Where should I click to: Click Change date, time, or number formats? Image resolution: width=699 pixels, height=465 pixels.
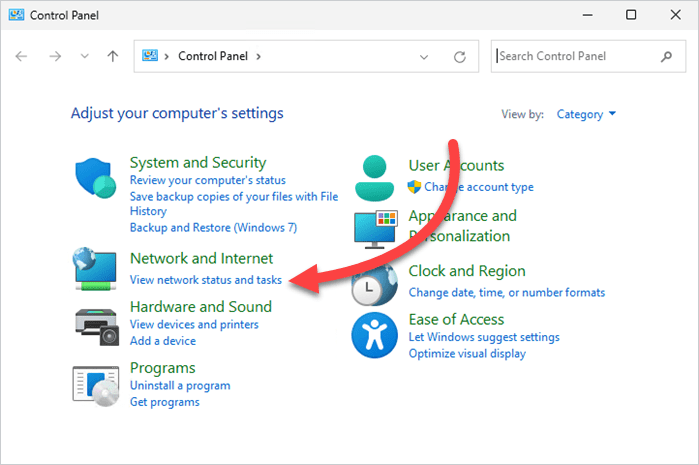pyautogui.click(x=507, y=292)
